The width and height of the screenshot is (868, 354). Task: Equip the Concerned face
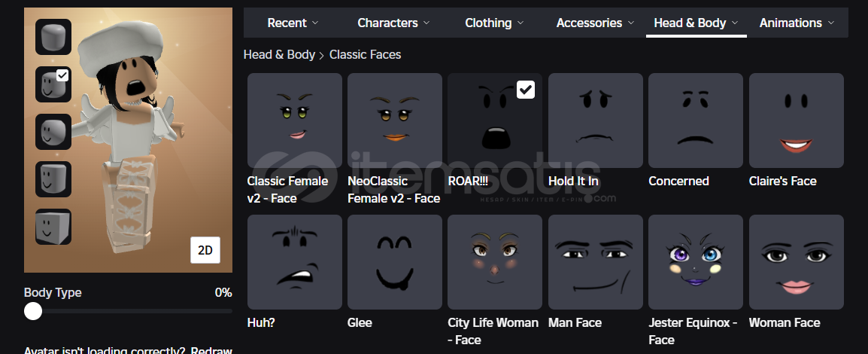point(696,121)
